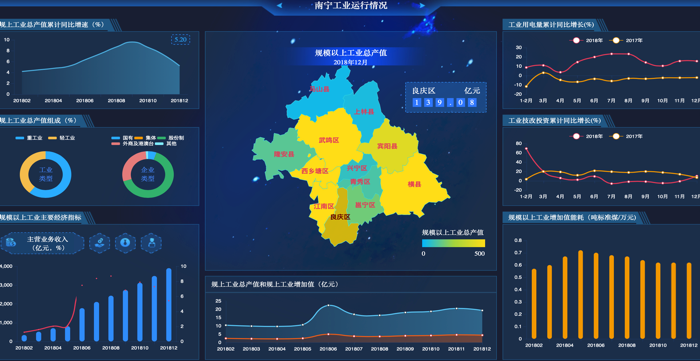Select 兴宁区 on the map
This screenshot has height=361, width=700.
coord(357,168)
